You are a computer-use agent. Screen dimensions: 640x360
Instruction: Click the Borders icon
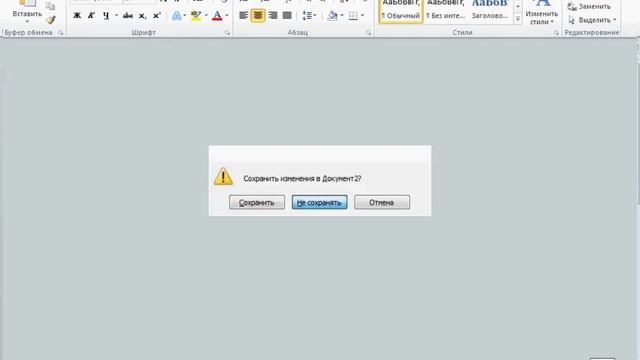pyautogui.click(x=353, y=16)
